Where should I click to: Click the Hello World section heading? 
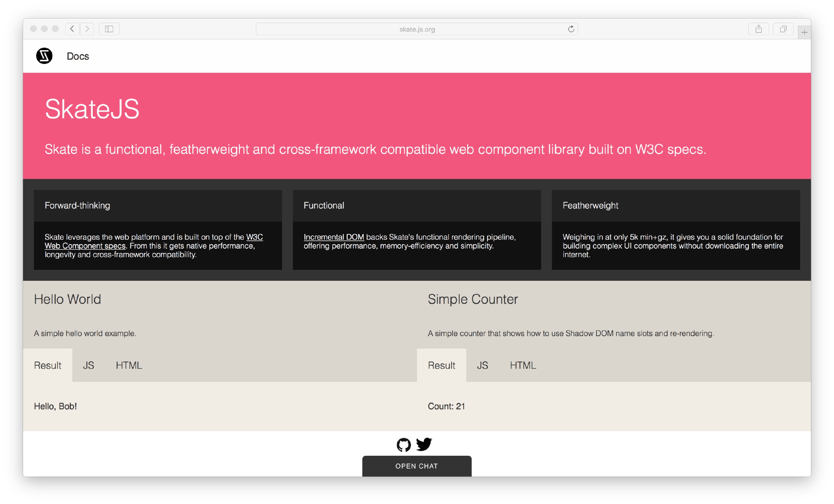coord(67,299)
